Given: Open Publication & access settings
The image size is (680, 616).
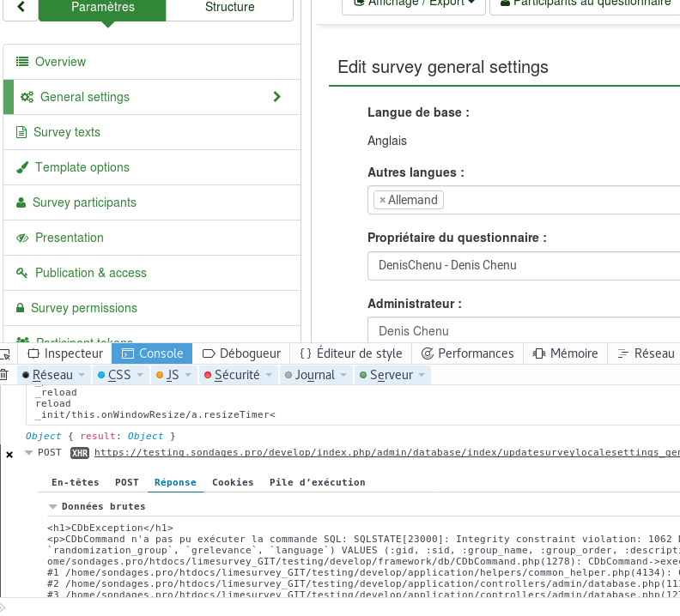Looking at the screenshot, I should [90, 273].
